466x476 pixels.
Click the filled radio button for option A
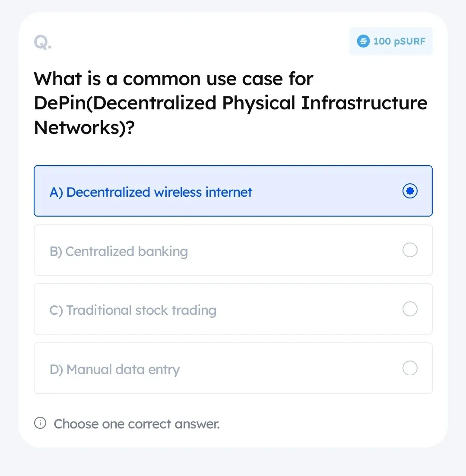409,191
